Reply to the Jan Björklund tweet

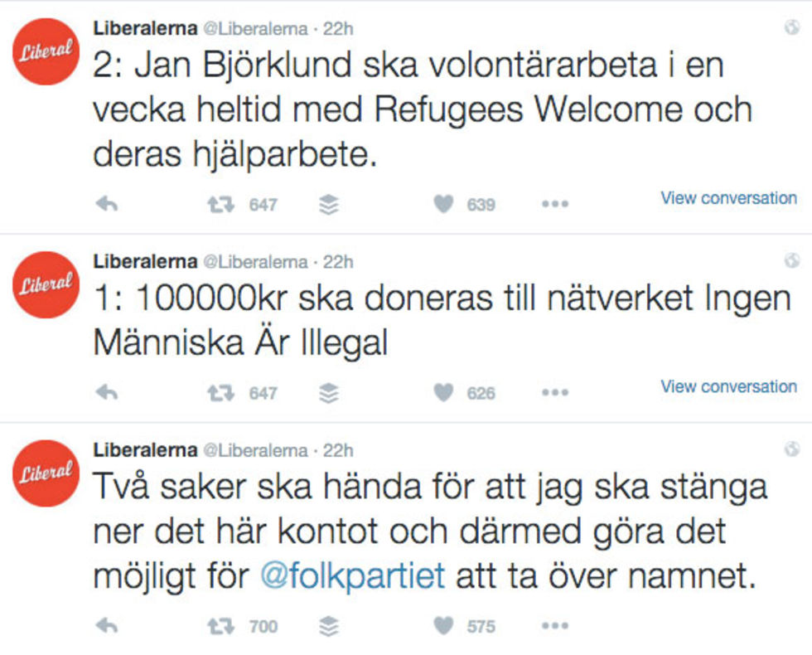click(x=107, y=205)
